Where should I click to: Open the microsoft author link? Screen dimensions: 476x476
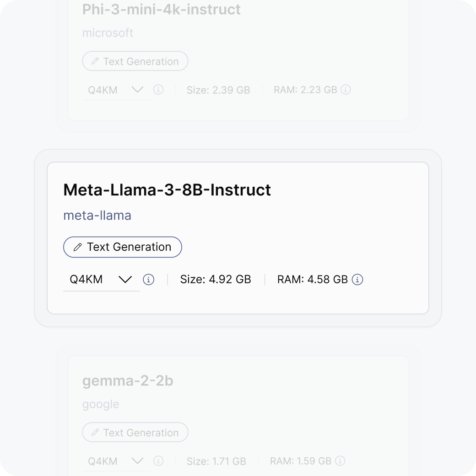click(x=108, y=33)
